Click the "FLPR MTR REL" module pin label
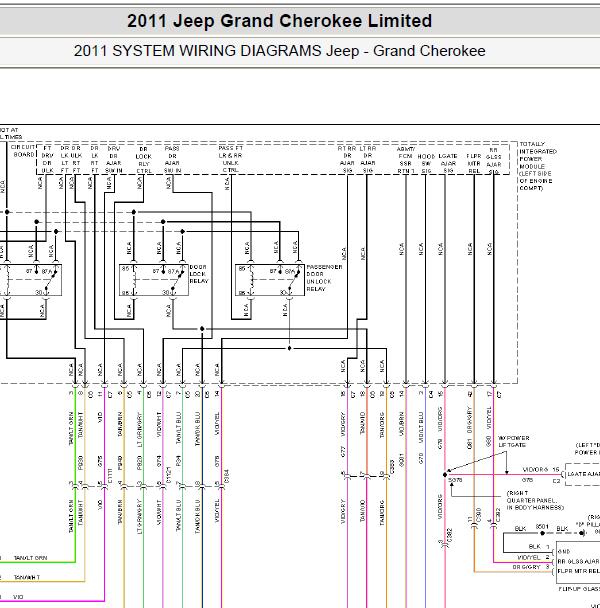The width and height of the screenshot is (600, 608). coord(474,163)
